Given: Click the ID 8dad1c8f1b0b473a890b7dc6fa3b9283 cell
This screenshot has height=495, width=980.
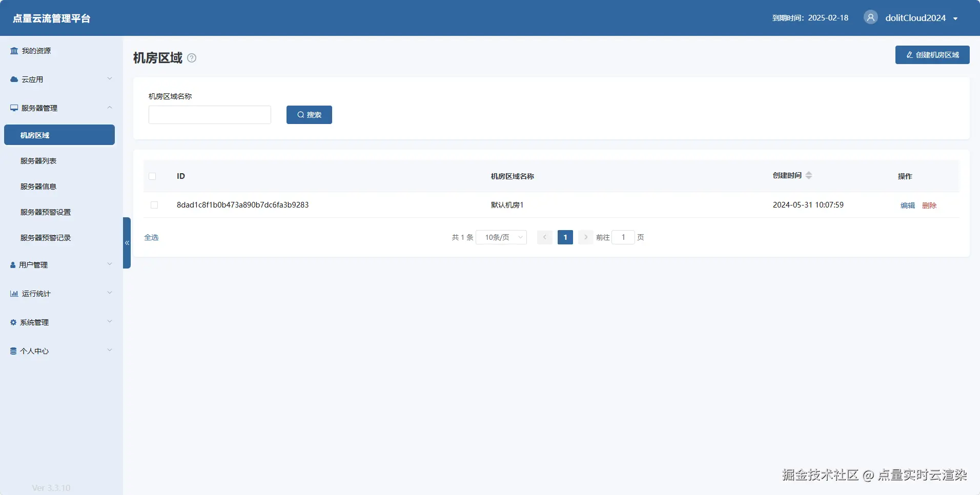Looking at the screenshot, I should (242, 205).
